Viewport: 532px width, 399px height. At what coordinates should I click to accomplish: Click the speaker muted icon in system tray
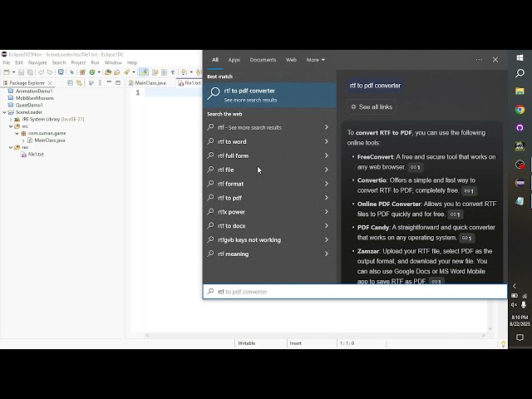click(514, 305)
